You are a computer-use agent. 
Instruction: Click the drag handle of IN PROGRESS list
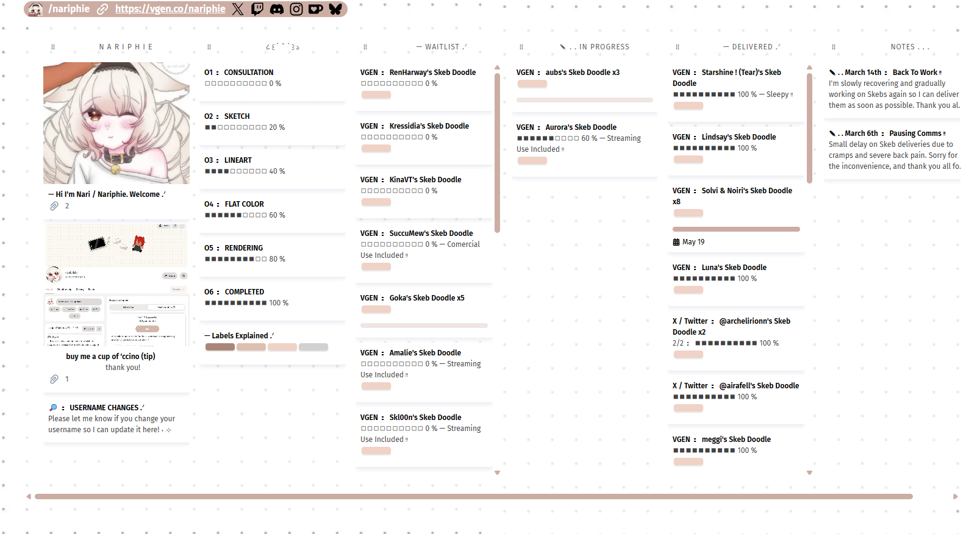[x=521, y=47]
